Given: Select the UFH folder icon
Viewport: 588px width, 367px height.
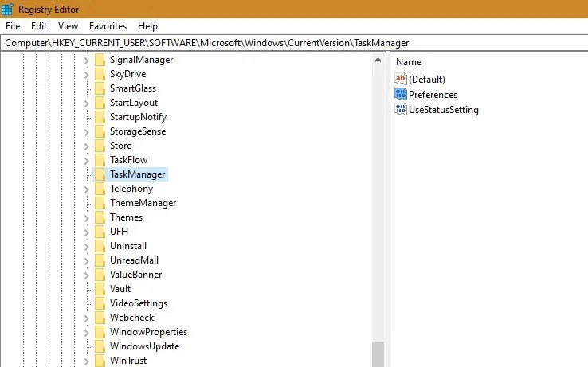Looking at the screenshot, I should point(100,232).
